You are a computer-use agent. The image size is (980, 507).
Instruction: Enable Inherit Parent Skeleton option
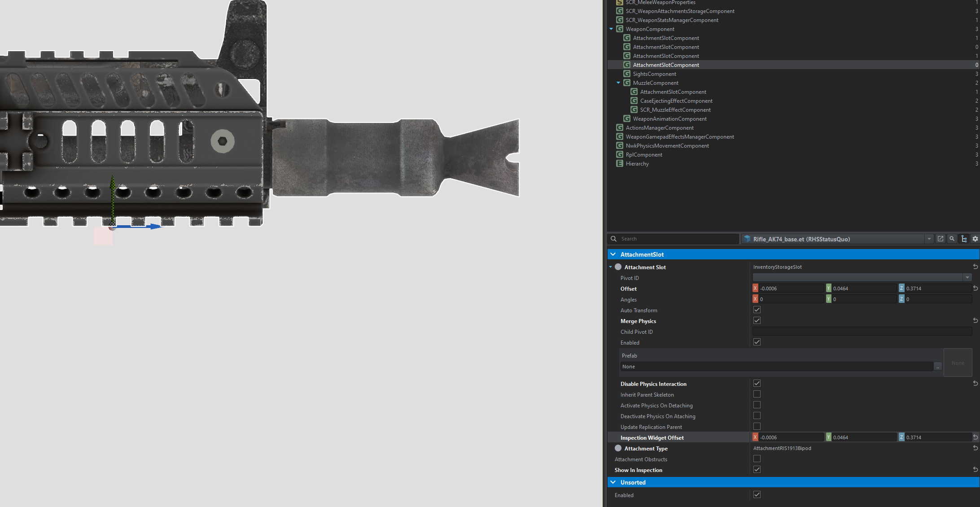757,394
